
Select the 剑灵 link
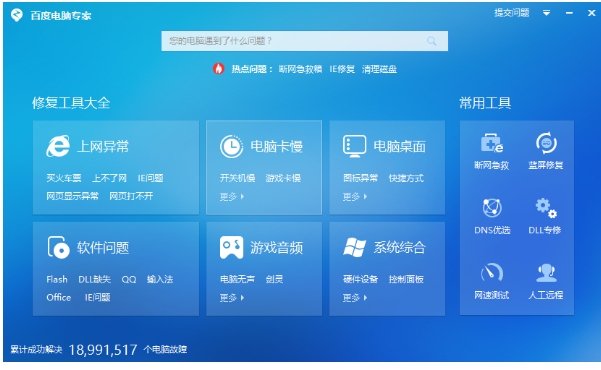[x=274, y=279]
